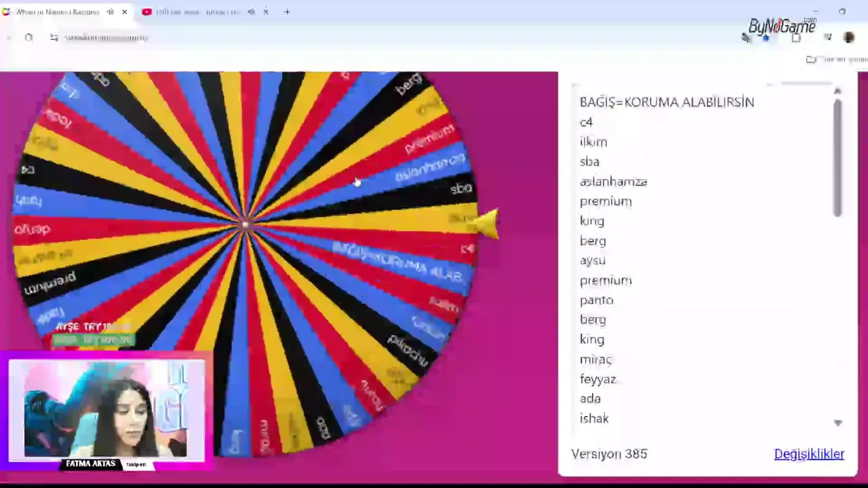The height and width of the screenshot is (488, 868).
Task: Select the 'miraç' entry
Action: point(595,360)
